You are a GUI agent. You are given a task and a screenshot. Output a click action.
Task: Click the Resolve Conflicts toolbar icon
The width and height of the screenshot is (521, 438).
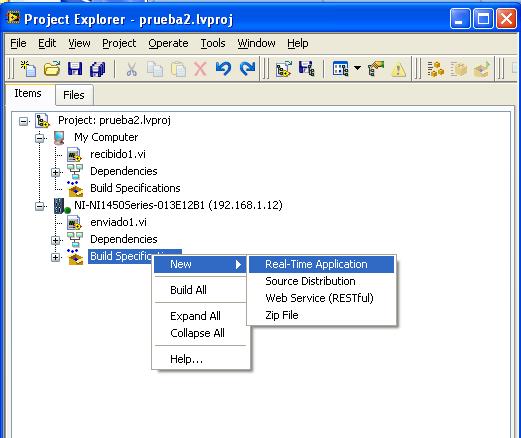pyautogui.click(x=376, y=69)
